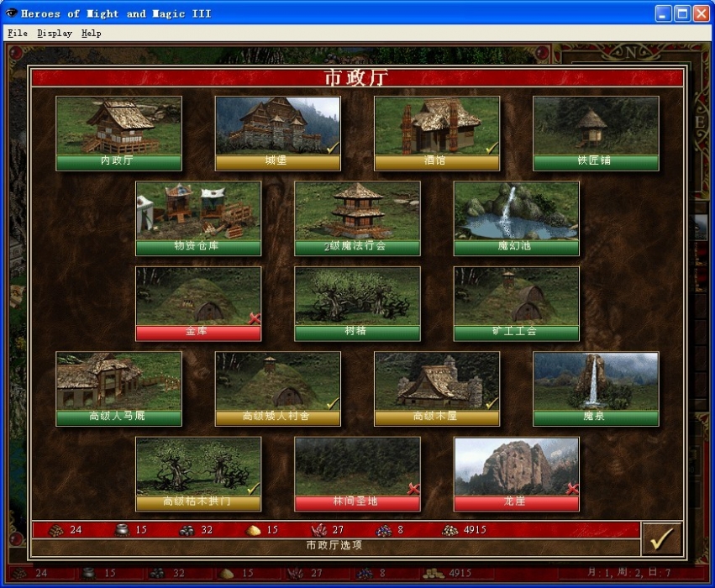Select the 龙崖 building tile

tap(517, 474)
